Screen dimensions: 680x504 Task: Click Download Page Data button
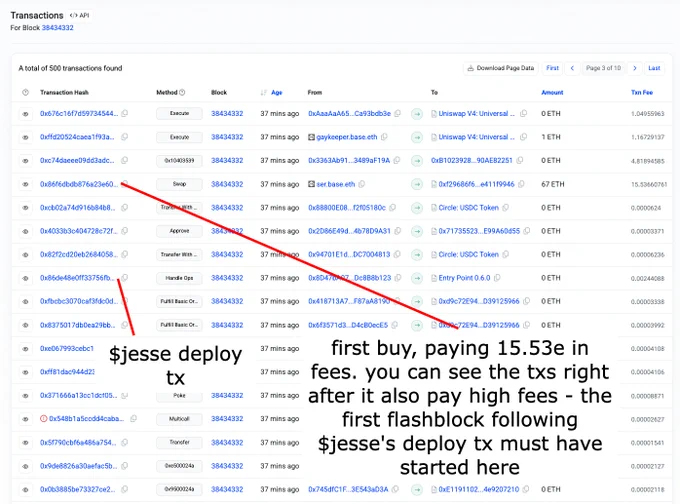[500, 68]
